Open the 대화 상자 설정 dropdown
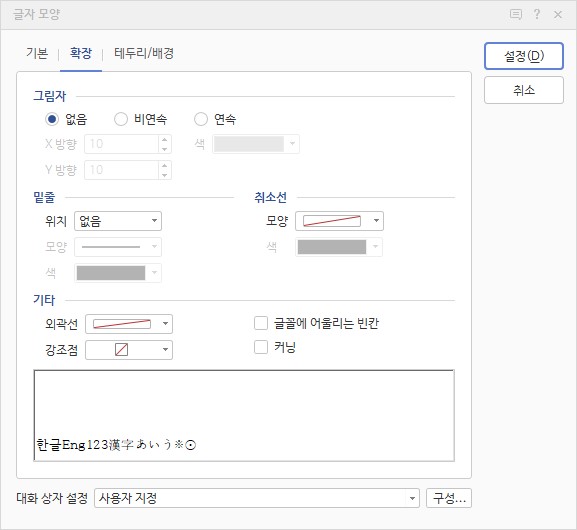Screen dimensions: 577x530 point(257,498)
